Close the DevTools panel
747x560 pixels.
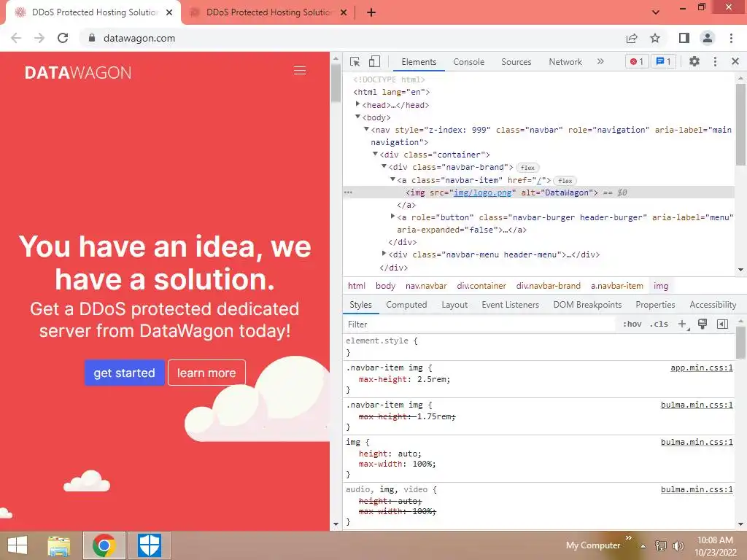pos(735,61)
